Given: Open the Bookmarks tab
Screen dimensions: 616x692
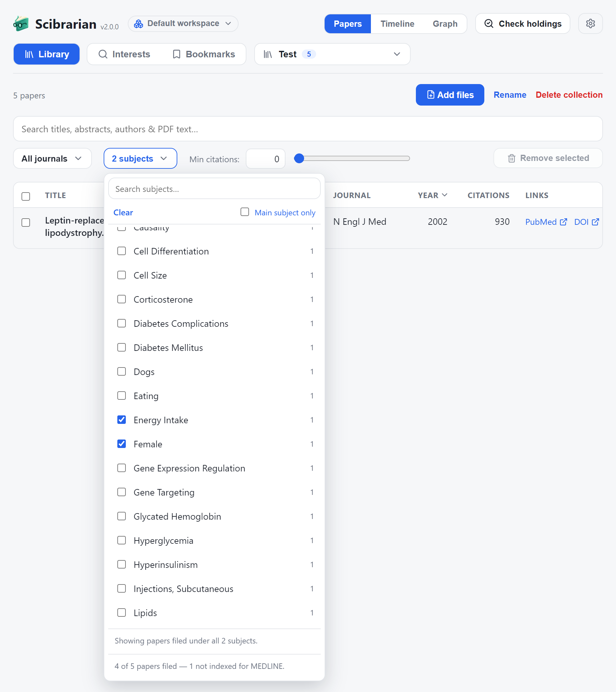Looking at the screenshot, I should click(x=204, y=54).
